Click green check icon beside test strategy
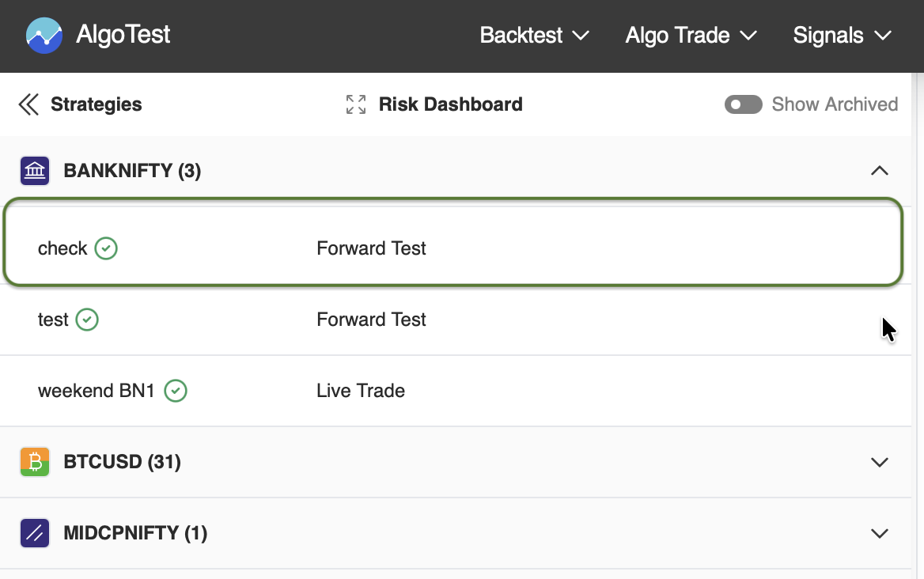The width and height of the screenshot is (924, 579). [87, 320]
